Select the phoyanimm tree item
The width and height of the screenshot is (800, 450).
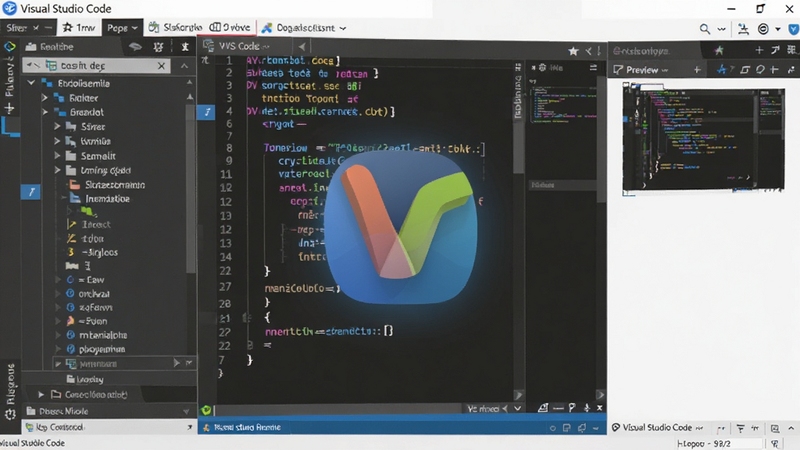point(97,349)
